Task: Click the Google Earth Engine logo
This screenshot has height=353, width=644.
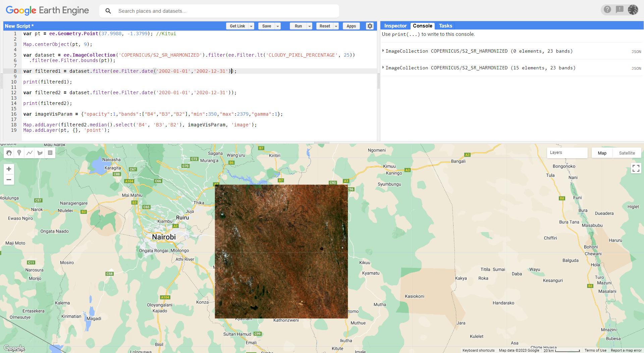Action: (x=47, y=10)
